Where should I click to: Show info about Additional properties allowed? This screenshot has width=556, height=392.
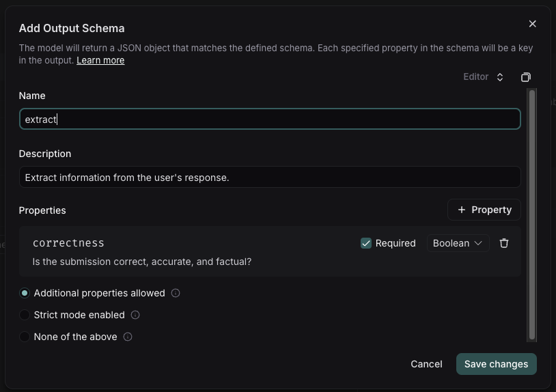click(x=176, y=293)
